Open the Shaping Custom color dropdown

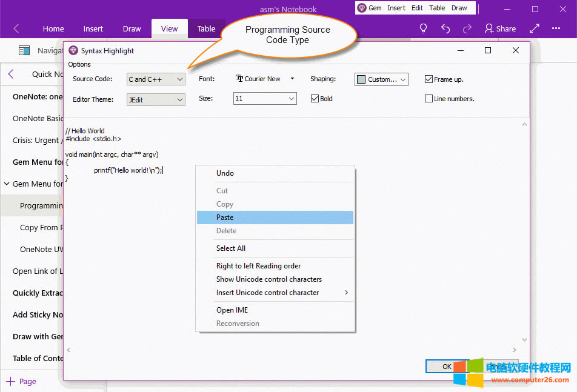point(381,79)
